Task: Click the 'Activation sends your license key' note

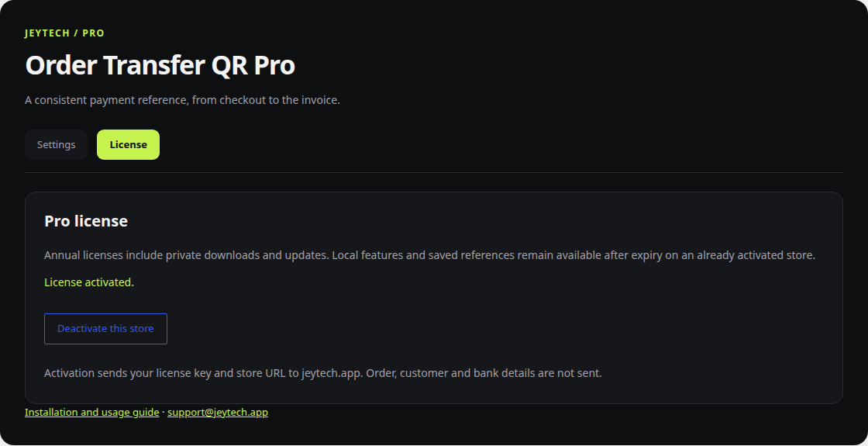Action: point(322,373)
